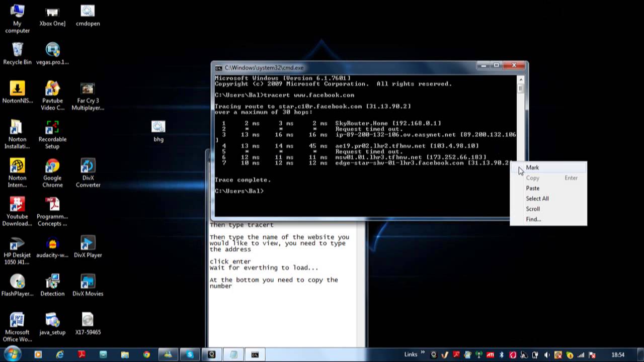Click the Show desktop button
Screen dimensions: 644x362
click(640, 354)
